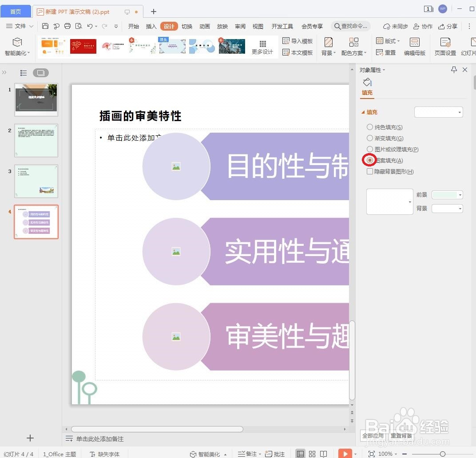Open reading view from status bar

[325, 454]
